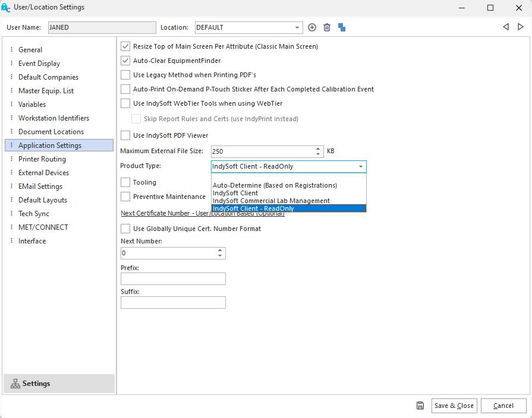Open the General settings page
The height and width of the screenshot is (418, 532).
(59, 49)
